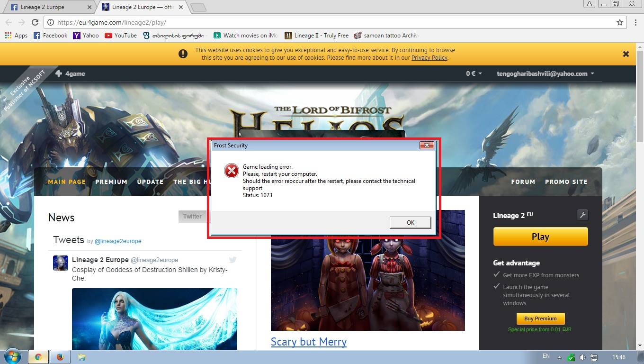Close the Frost Security error dialog
This screenshot has width=644, height=364.
tap(427, 145)
